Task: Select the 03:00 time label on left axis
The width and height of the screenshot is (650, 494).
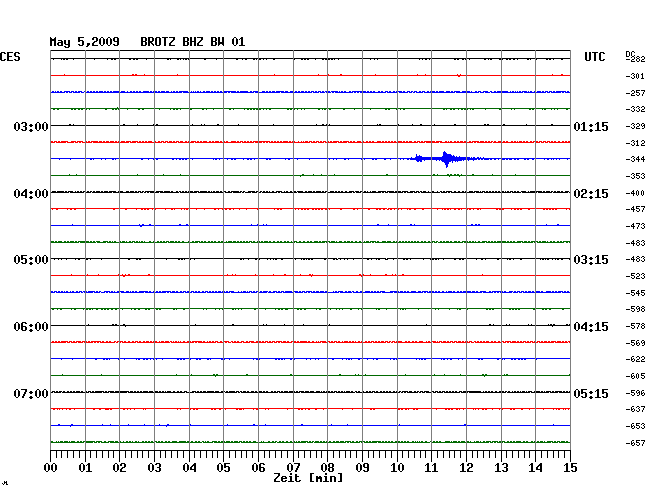Action: (30, 127)
